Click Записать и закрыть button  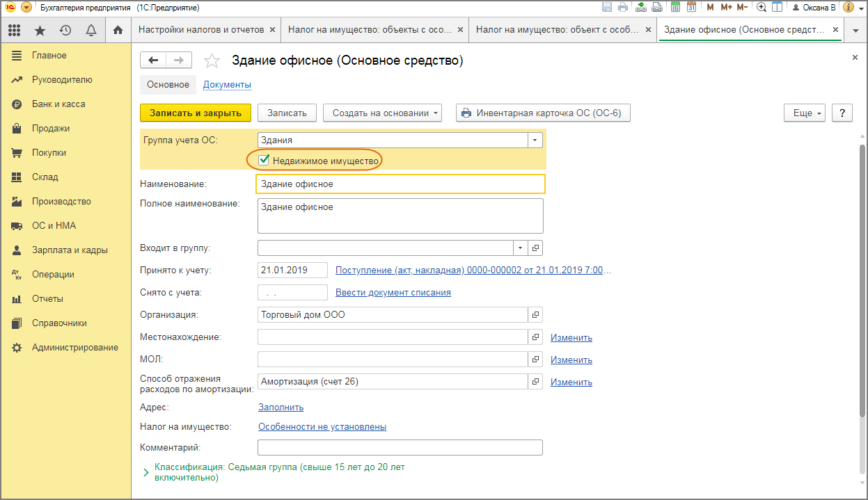point(196,113)
